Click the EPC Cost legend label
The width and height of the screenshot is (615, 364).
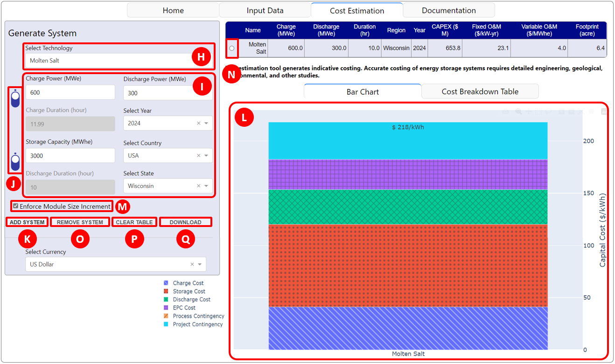tap(184, 308)
